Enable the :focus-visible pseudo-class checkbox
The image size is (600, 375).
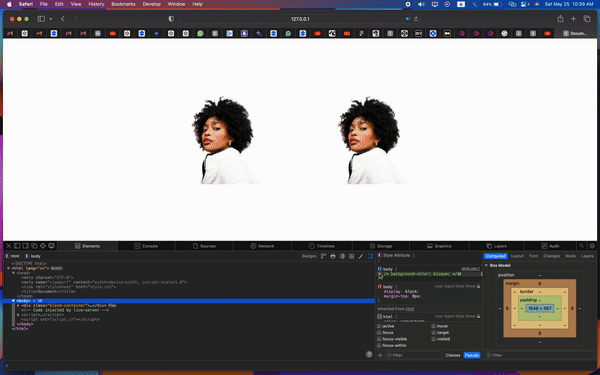click(x=379, y=339)
